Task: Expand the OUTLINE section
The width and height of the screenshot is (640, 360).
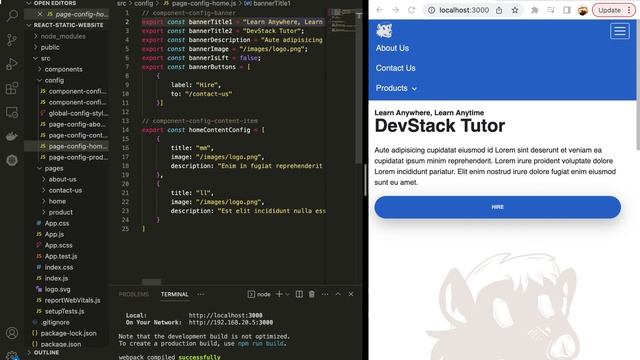Action: click(x=46, y=353)
